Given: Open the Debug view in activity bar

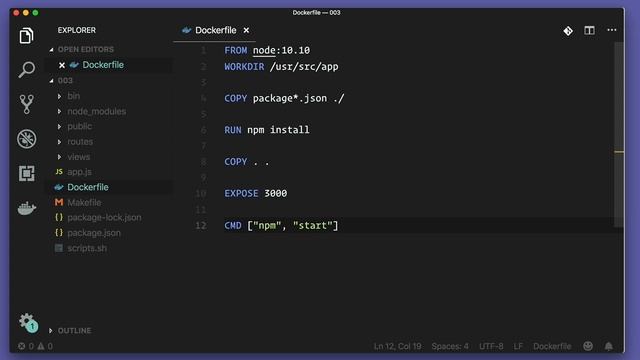Looking at the screenshot, I should pyautogui.click(x=27, y=139).
